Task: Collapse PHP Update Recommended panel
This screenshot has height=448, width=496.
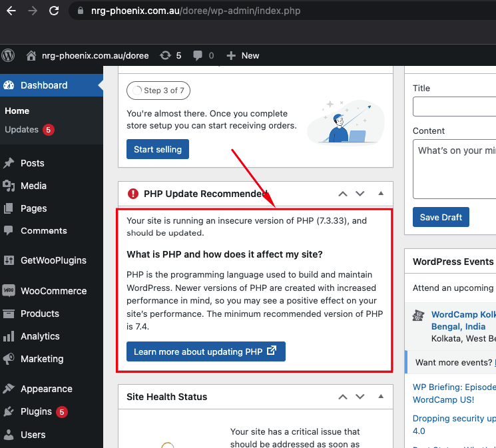Action: click(381, 193)
